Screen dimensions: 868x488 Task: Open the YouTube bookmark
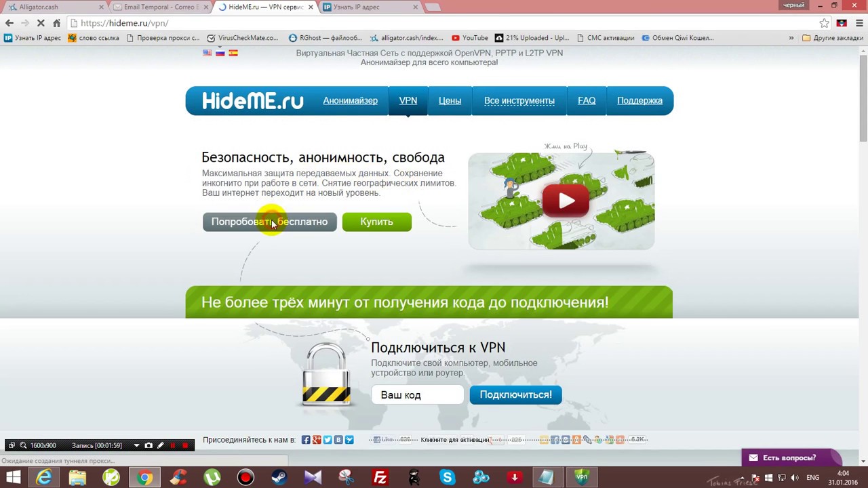(x=470, y=38)
